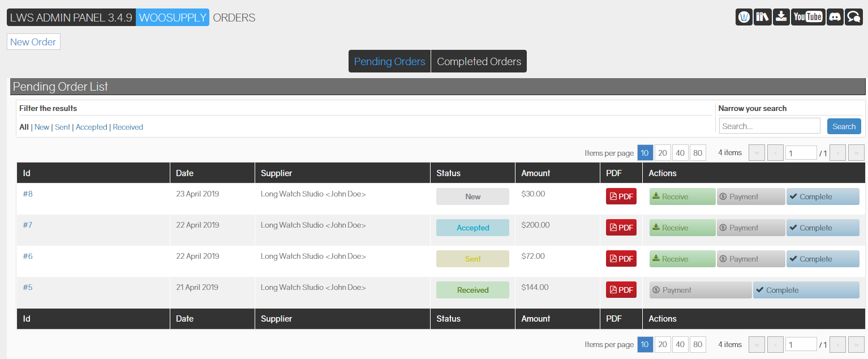Image resolution: width=868 pixels, height=359 pixels.
Task: Select the Pending Orders tab
Action: click(x=389, y=61)
